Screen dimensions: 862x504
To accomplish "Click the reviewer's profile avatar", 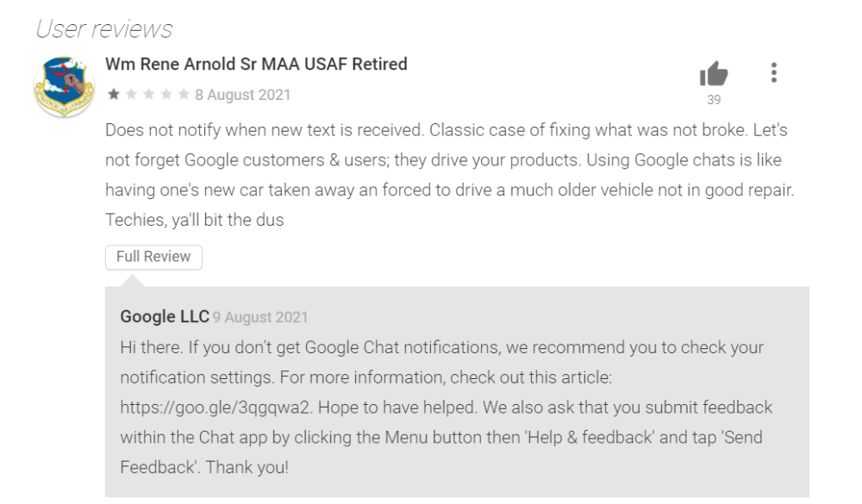I will click(x=62, y=86).
